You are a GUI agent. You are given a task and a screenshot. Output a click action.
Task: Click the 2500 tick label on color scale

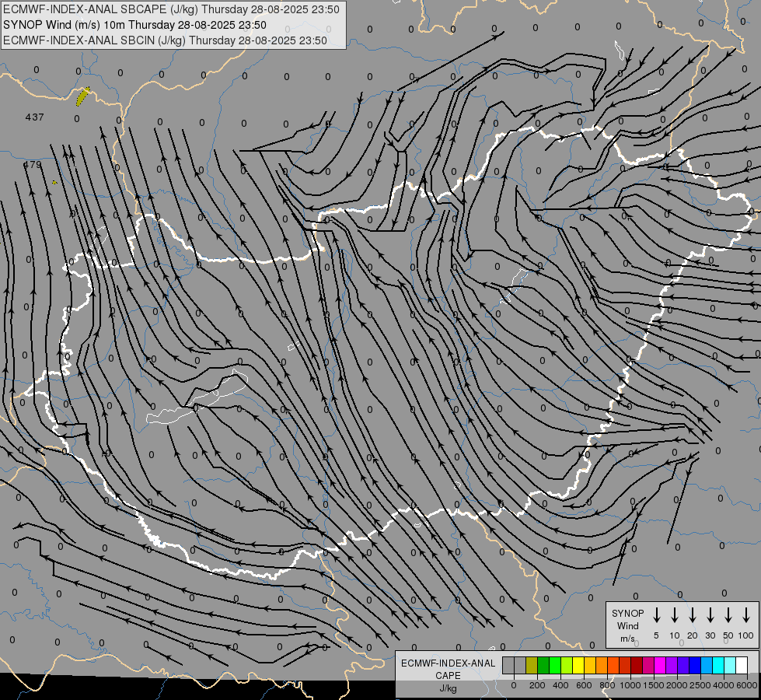click(700, 685)
